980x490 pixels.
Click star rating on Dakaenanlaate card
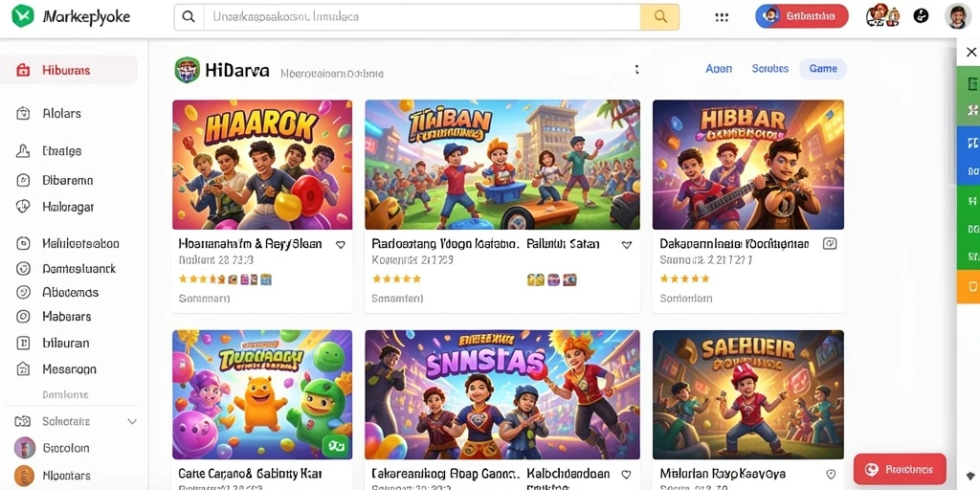684,278
